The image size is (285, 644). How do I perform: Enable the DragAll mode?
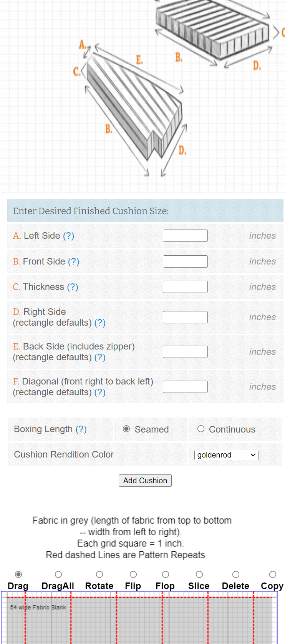[x=58, y=574]
